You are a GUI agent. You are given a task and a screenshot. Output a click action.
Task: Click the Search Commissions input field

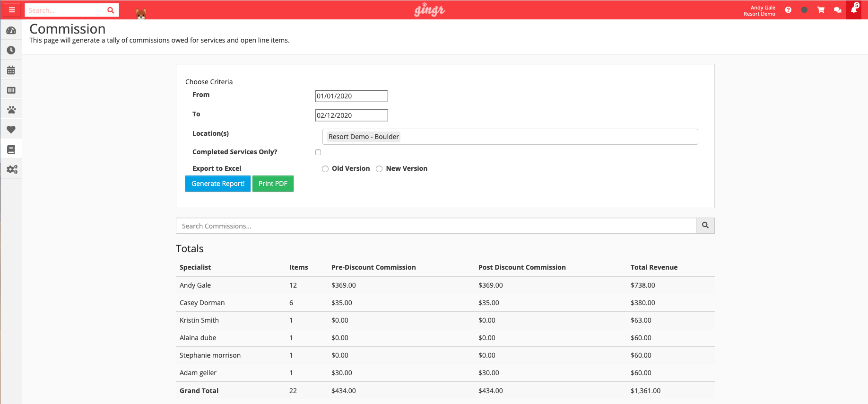point(435,226)
